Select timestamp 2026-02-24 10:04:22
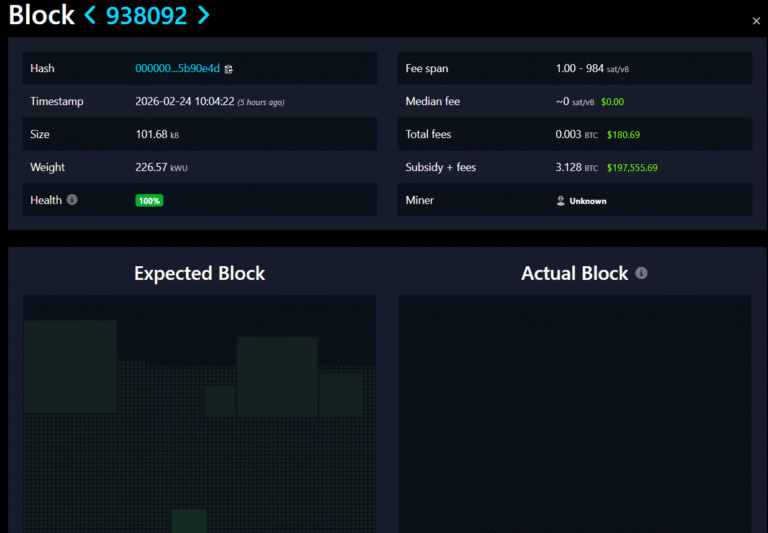768x533 pixels. tap(185, 101)
